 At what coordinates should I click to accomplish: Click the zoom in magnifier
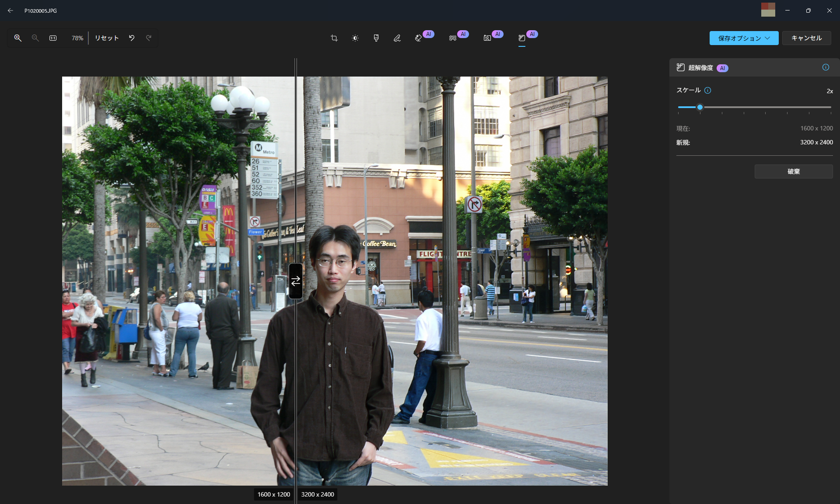pos(18,38)
